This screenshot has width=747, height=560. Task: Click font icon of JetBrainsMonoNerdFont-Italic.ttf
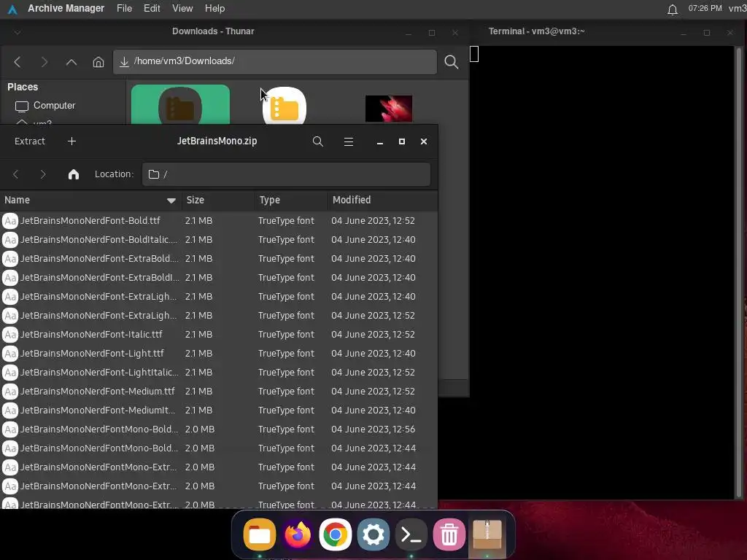point(10,334)
